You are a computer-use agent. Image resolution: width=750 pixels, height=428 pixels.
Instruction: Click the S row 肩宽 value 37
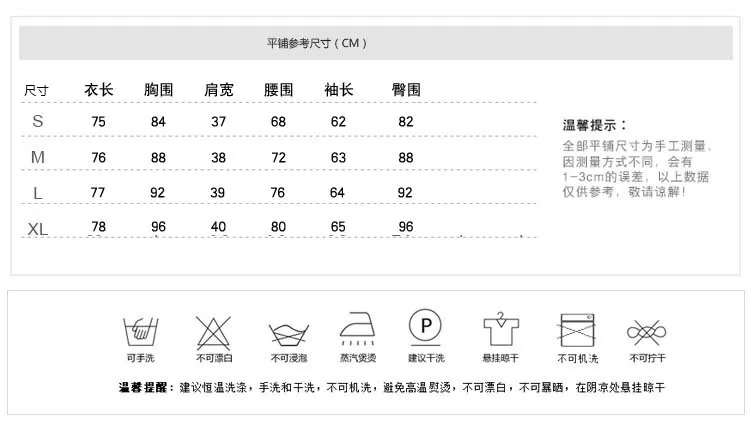[x=219, y=121]
